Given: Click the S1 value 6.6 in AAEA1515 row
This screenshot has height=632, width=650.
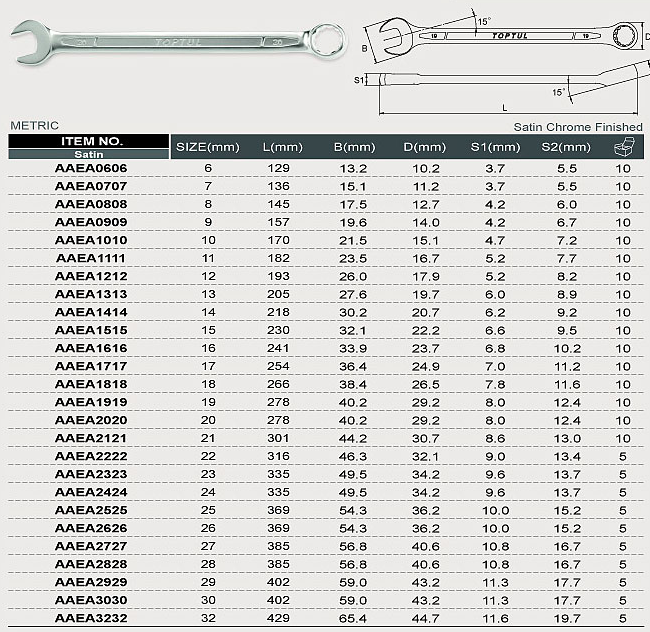Looking at the screenshot, I should pos(495,331).
